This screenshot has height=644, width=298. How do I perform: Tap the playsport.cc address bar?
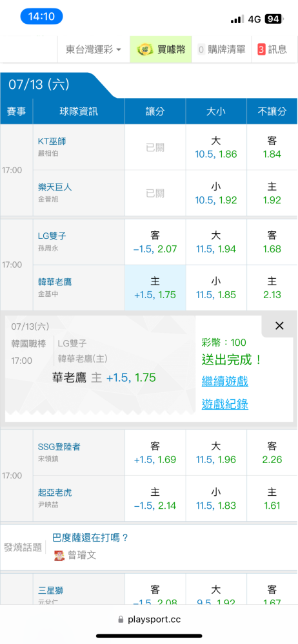coord(149,620)
